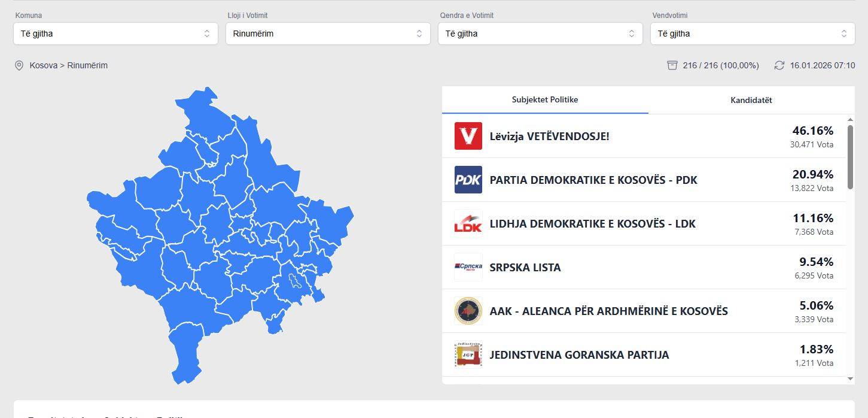Click the Jedinstvena Goranska Partija logo
Image resolution: width=868 pixels, height=418 pixels.
(468, 355)
